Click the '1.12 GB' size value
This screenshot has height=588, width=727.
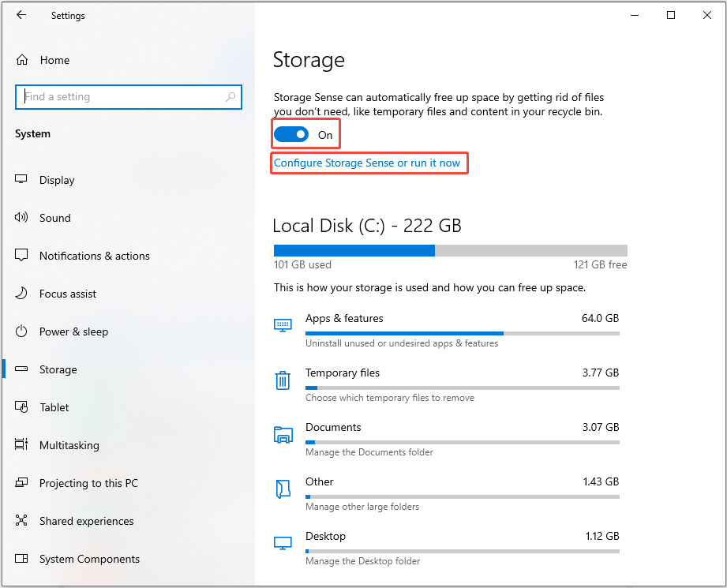(602, 536)
